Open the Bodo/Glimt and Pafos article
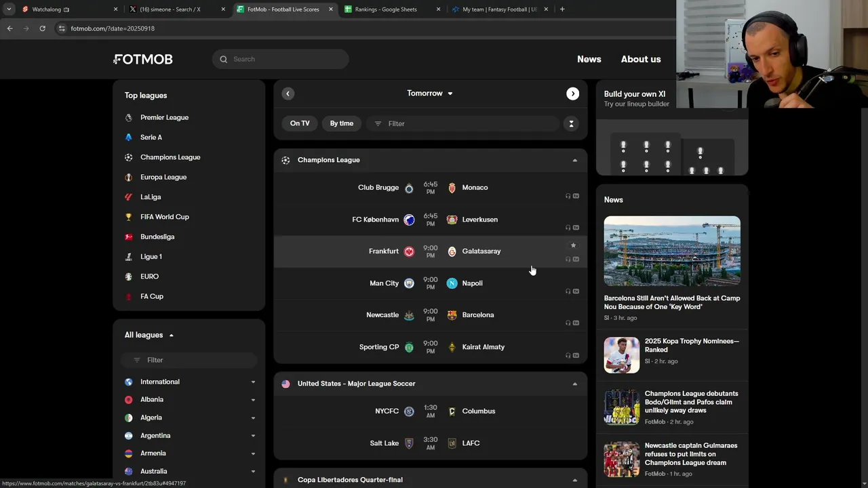 tap(672, 407)
